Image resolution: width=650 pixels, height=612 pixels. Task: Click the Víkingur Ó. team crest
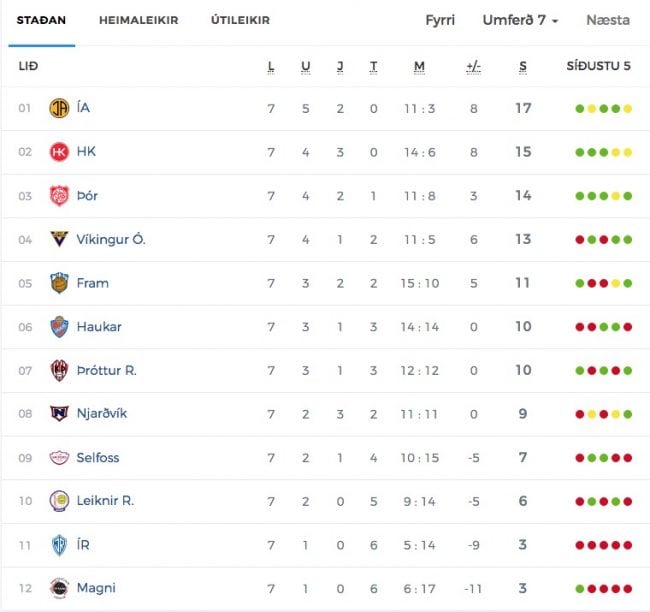click(59, 240)
